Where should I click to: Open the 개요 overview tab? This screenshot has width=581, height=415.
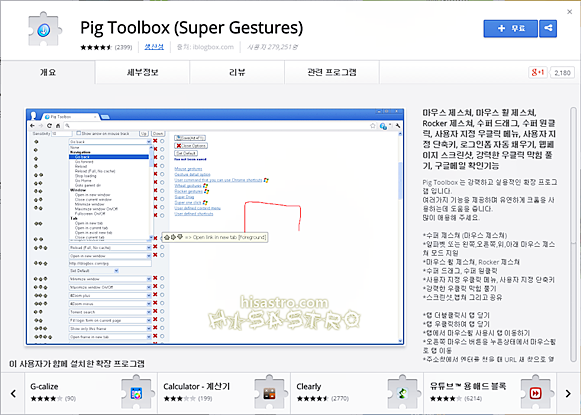[48, 72]
